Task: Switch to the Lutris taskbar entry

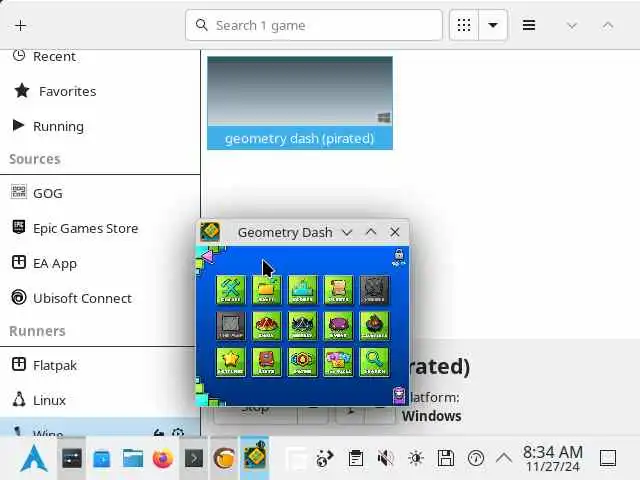Action: pyautogui.click(x=224, y=458)
